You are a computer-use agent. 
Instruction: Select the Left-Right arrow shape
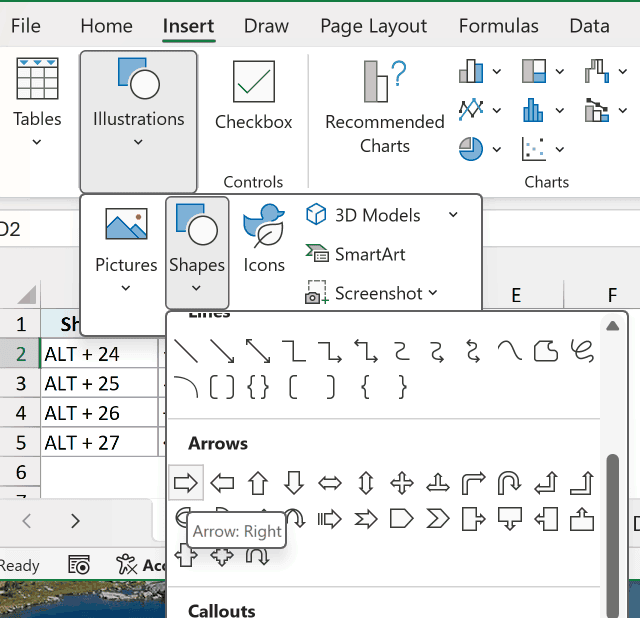tap(330, 483)
